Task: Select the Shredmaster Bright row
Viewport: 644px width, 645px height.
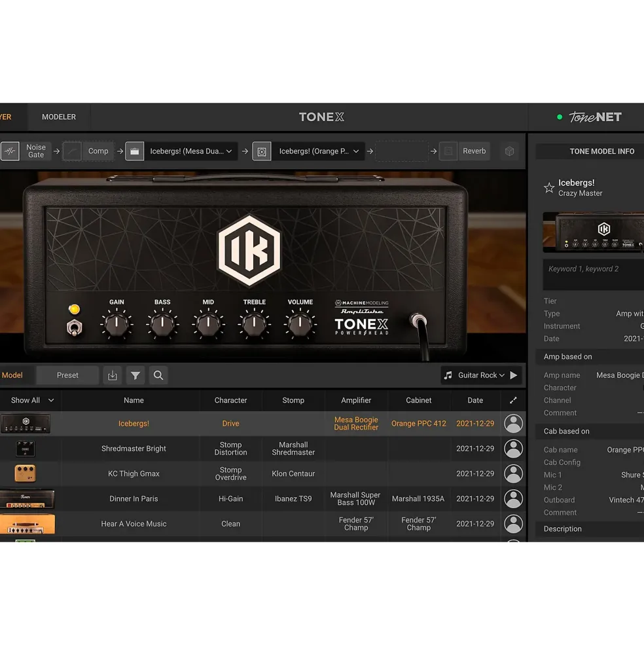Action: (263, 449)
